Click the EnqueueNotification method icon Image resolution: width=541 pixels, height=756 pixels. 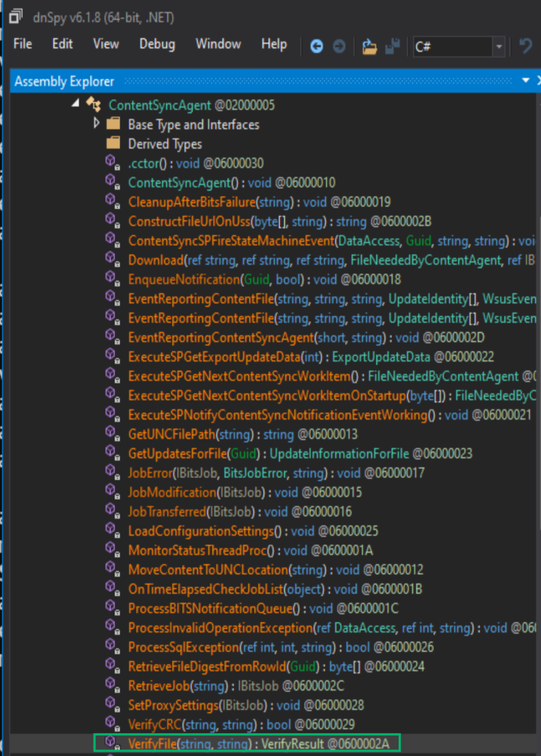113,278
